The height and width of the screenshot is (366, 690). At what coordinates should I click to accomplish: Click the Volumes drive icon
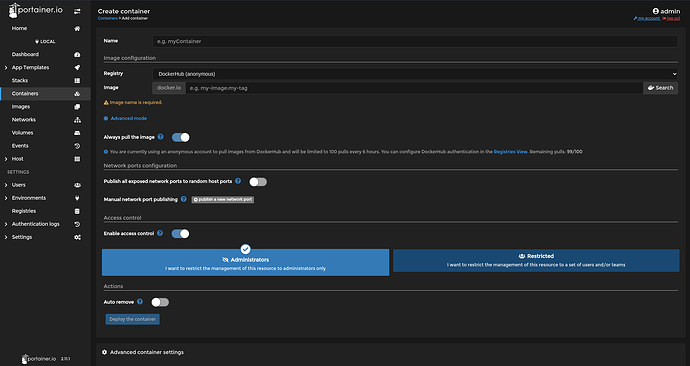coord(77,133)
